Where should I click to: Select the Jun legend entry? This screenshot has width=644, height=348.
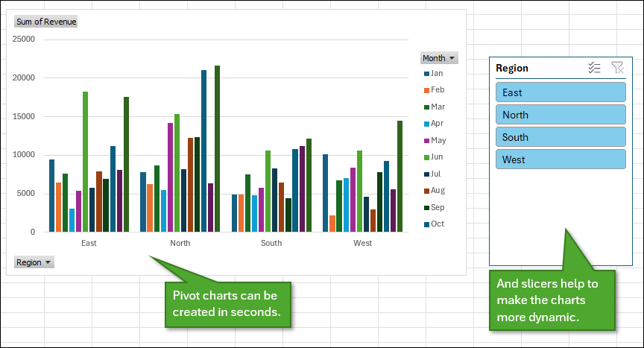tap(437, 156)
